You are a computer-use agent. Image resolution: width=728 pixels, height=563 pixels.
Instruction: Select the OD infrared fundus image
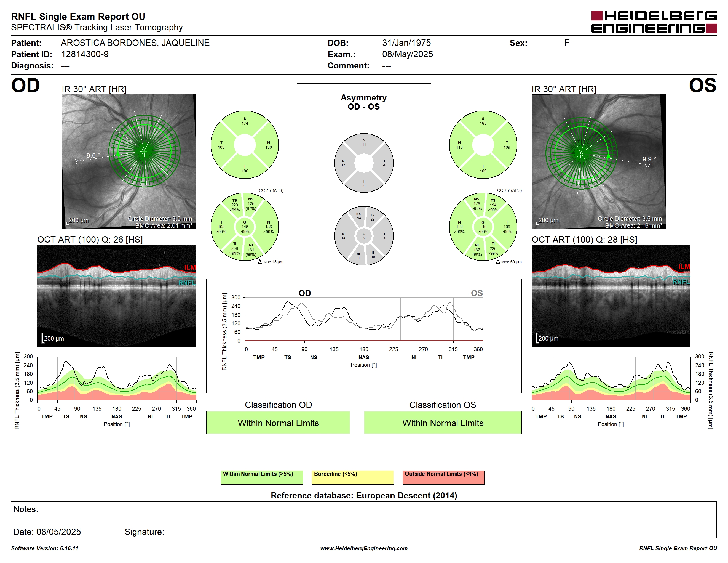pos(129,161)
